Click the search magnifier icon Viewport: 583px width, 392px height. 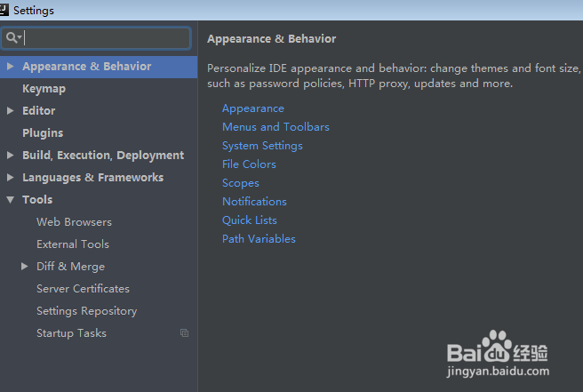(x=12, y=37)
